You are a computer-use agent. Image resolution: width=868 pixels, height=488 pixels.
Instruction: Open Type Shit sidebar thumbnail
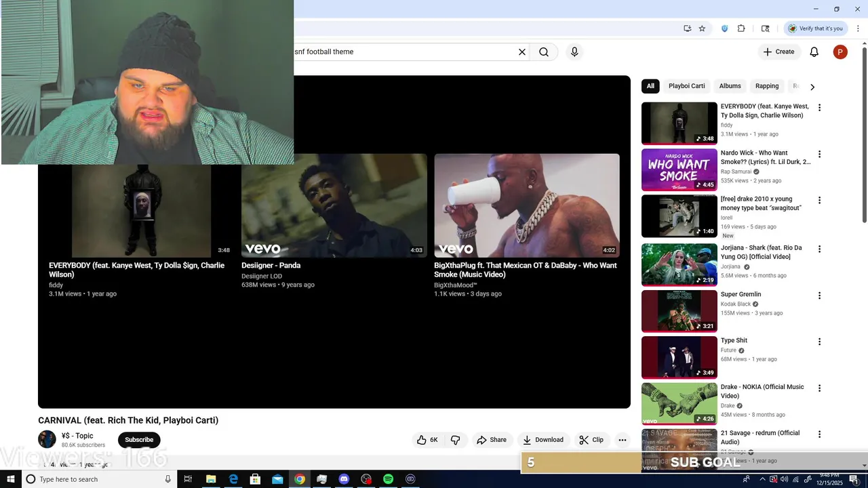point(679,357)
